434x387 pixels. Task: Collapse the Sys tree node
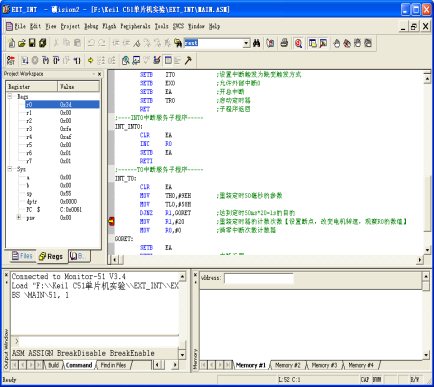click(10, 169)
